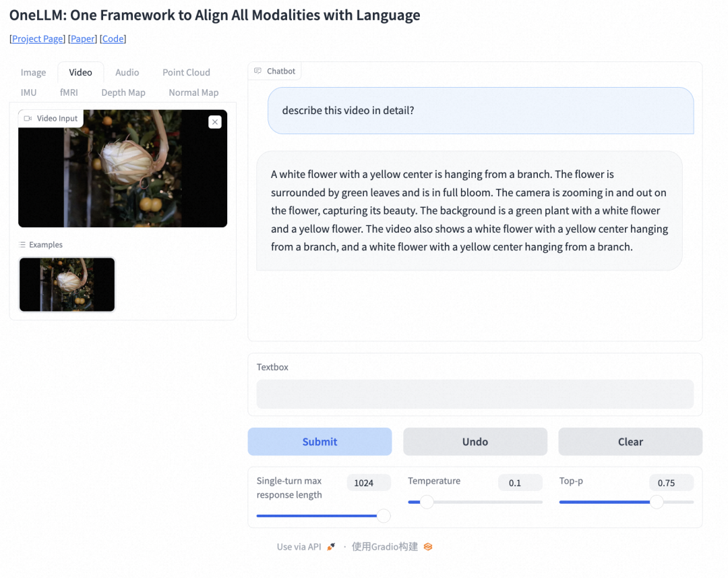Click the video camera icon on Video Input label
This screenshot has width=728, height=578.
click(27, 117)
